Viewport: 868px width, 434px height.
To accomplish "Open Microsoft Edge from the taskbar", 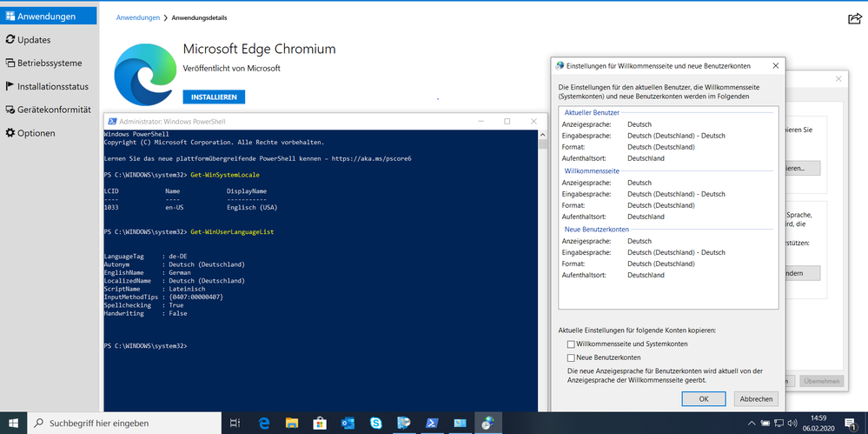I will (x=263, y=423).
